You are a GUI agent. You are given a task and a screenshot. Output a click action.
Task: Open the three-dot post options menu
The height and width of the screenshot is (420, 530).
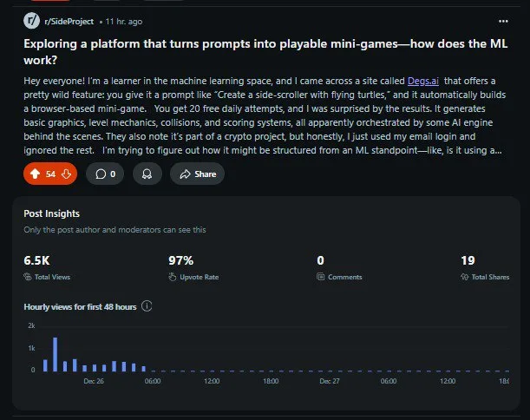[x=504, y=20]
